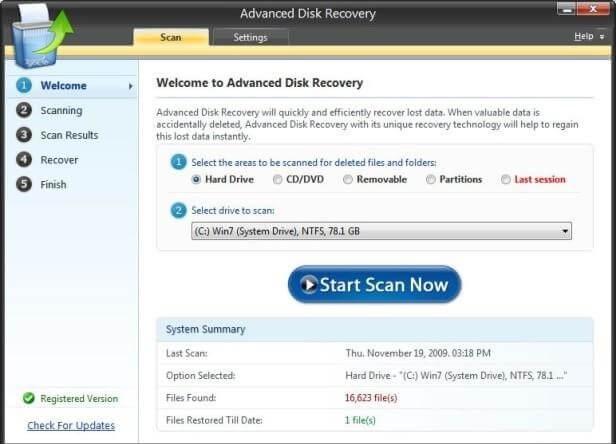Viewport: 616px width, 444px height.
Task: Click the Files Found label
Action: tap(191, 398)
